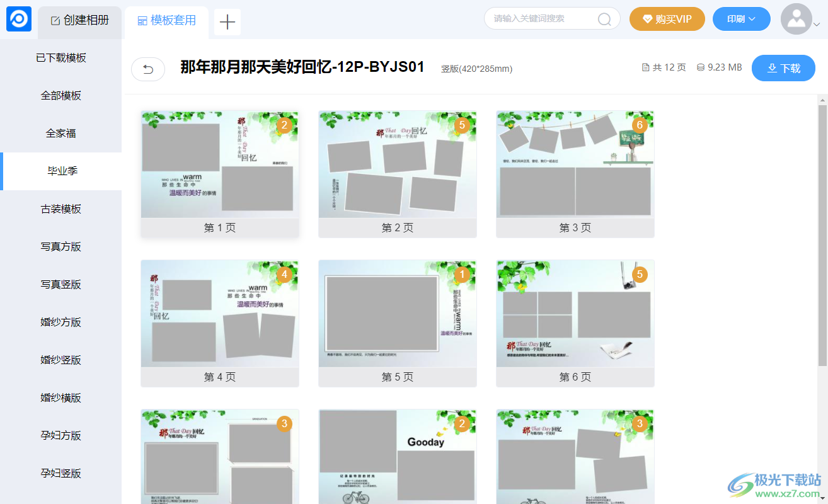The height and width of the screenshot is (504, 828).
Task: Click the search magnifier icon
Action: (604, 20)
